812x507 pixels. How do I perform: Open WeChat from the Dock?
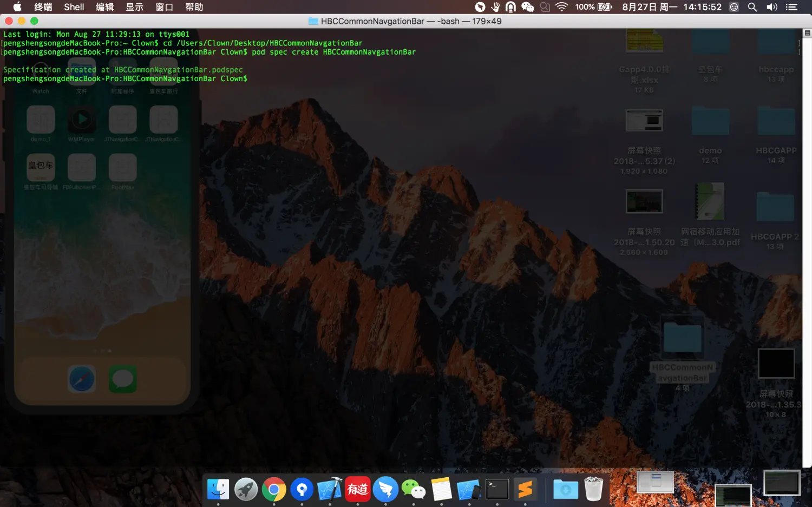(414, 489)
